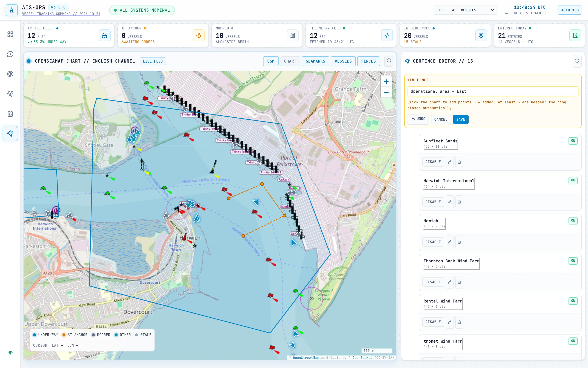Edit the Gunfleet Sands fence
The image size is (588, 368).
point(450,162)
